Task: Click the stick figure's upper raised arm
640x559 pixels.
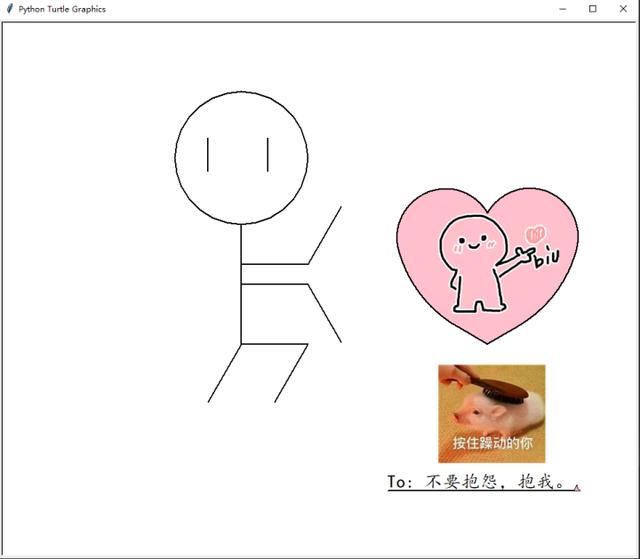Action: coord(325,235)
